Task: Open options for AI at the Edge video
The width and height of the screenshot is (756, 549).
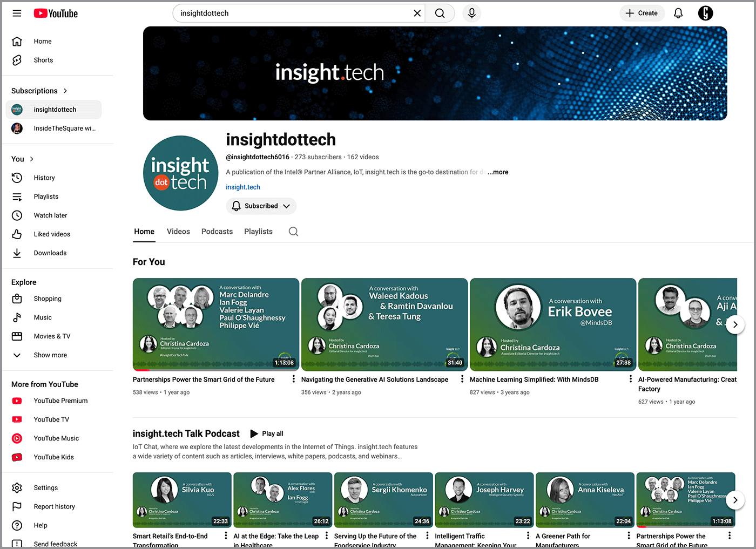Action: (x=327, y=536)
